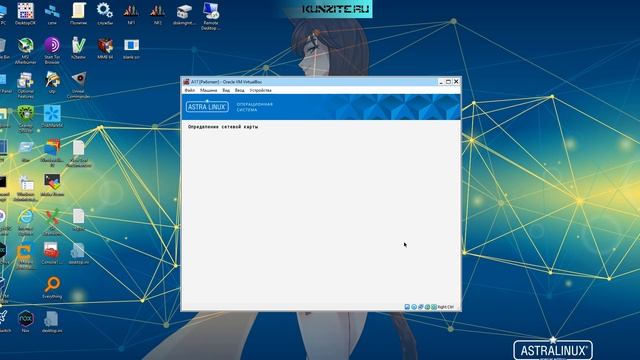Open the VMware orange-square desktop icon
Viewport: 640px width, 360px height.
click(x=25, y=257)
